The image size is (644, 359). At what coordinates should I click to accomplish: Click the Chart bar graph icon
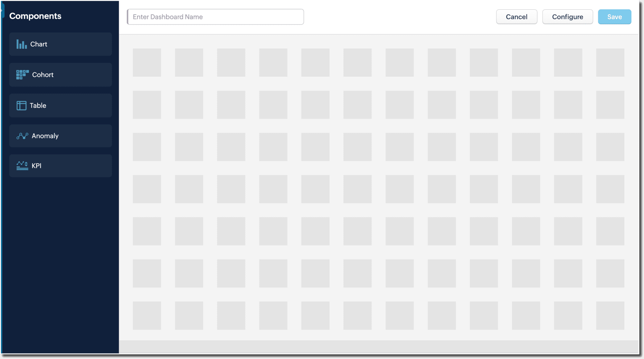click(22, 44)
